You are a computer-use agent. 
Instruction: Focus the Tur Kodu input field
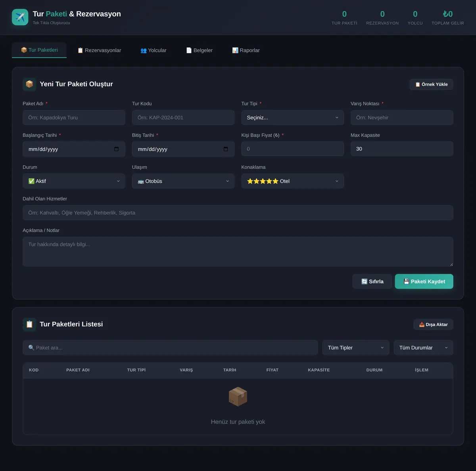(183, 118)
